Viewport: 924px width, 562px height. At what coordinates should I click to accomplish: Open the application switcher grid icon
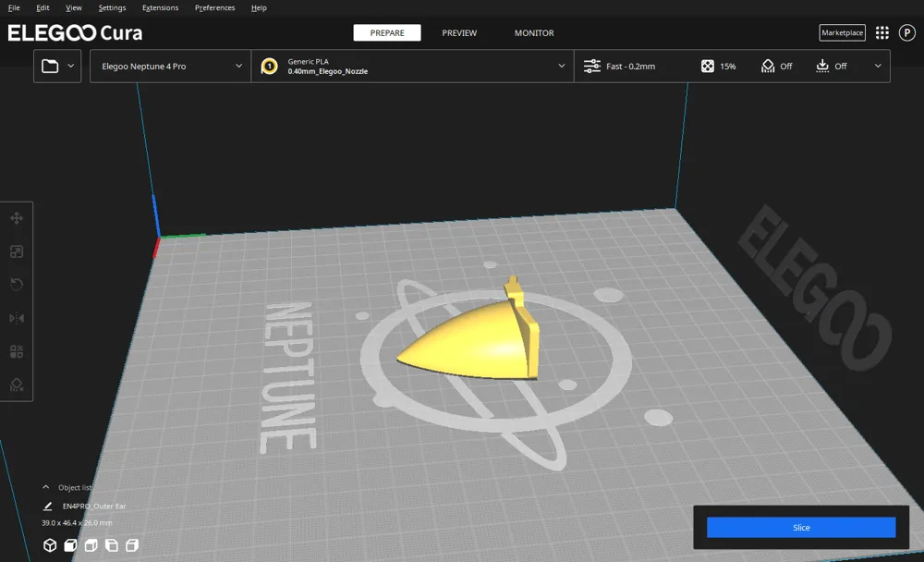[x=881, y=33]
